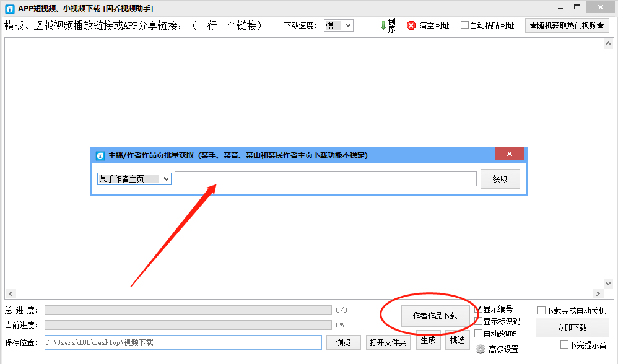The width and height of the screenshot is (618, 364).
Task: Start downloading with the 立即下载 button
Action: coord(572,327)
